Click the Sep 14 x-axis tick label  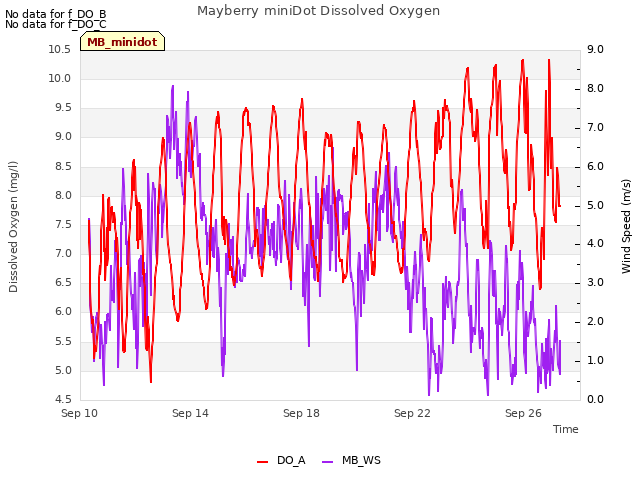(190, 413)
